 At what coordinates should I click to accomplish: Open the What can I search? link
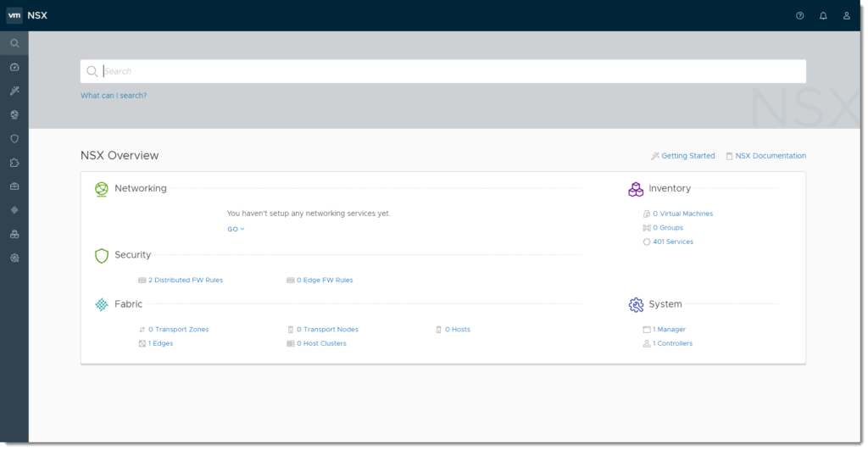pos(114,96)
